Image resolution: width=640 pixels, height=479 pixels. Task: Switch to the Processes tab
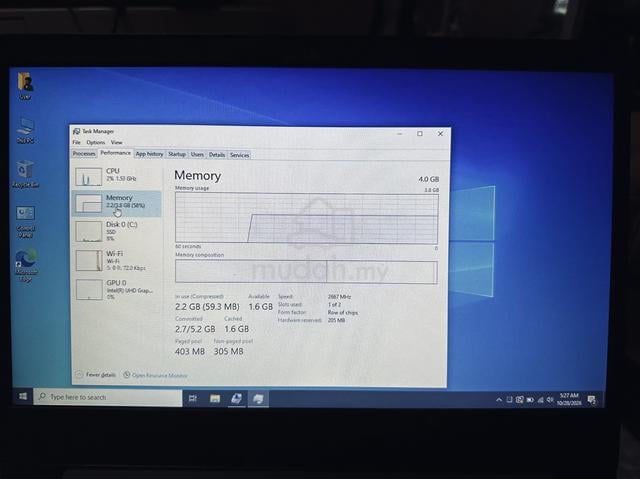click(84, 154)
